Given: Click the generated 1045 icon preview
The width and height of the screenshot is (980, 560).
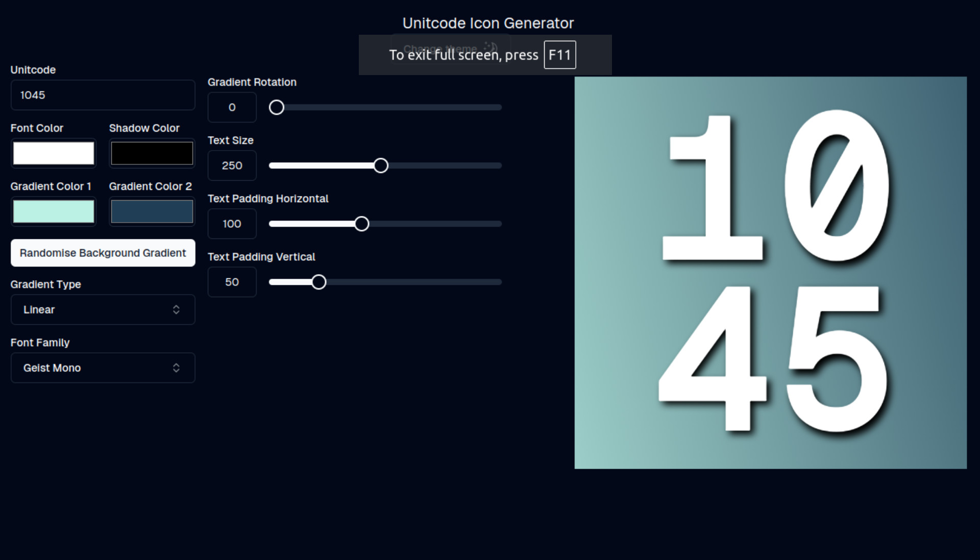Looking at the screenshot, I should (771, 273).
